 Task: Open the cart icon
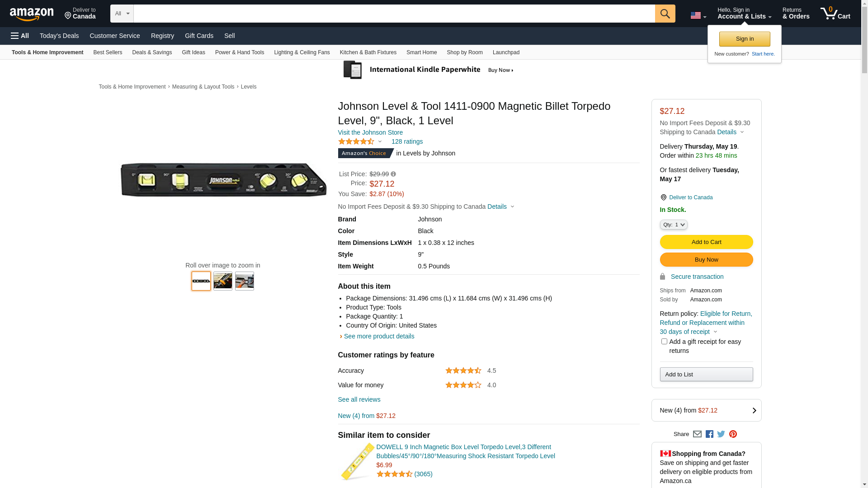835,14
